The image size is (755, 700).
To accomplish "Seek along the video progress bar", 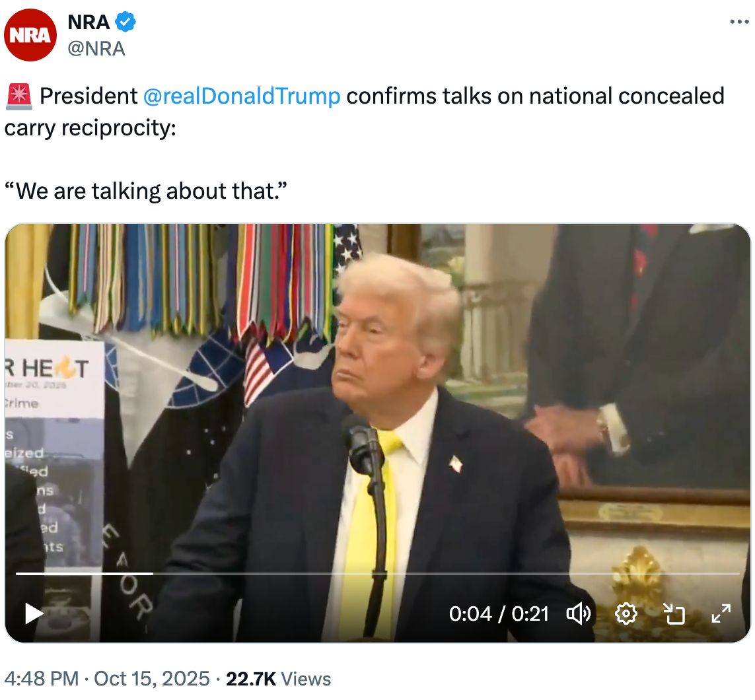I will tap(378, 573).
